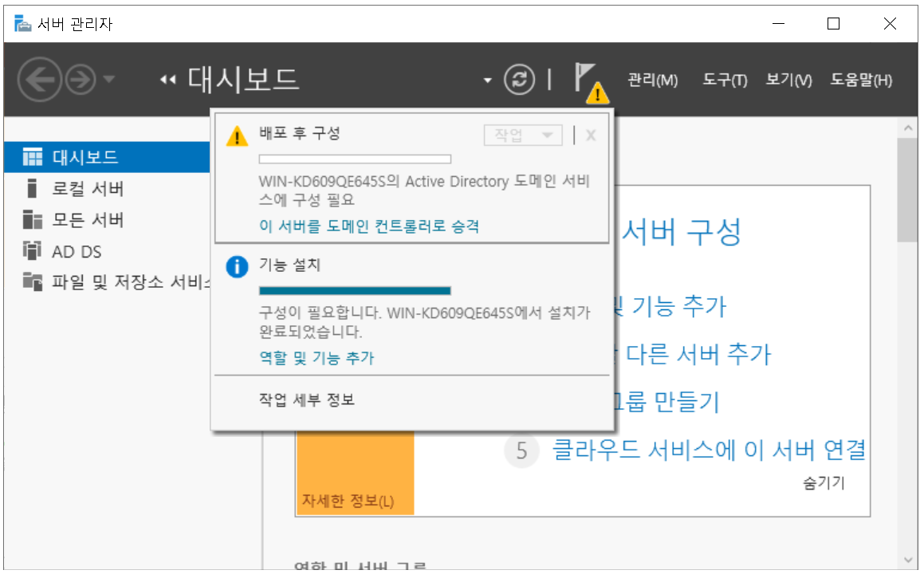Click the orange 자세한 정보(L) tile
924x574 pixels.
[355, 473]
